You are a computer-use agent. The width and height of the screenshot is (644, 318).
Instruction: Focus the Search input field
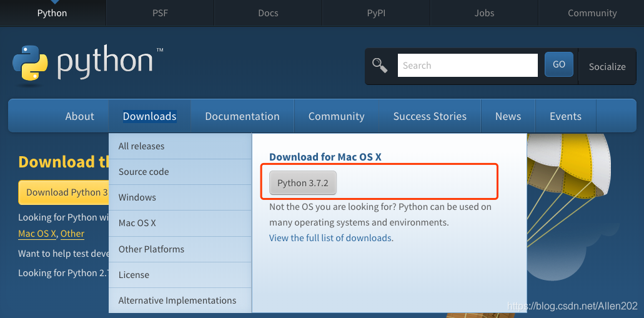tap(467, 66)
